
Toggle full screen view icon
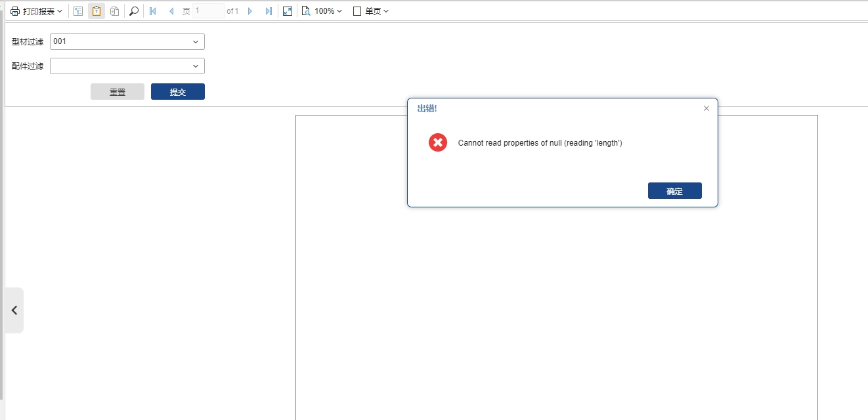click(x=288, y=11)
